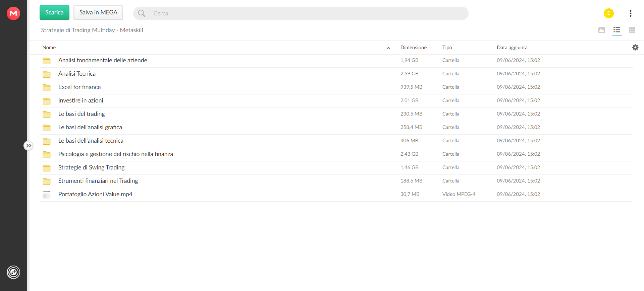Click date cell in Portafoglio Azioni Value.mp4 row
The image size is (644, 291).
(x=518, y=194)
